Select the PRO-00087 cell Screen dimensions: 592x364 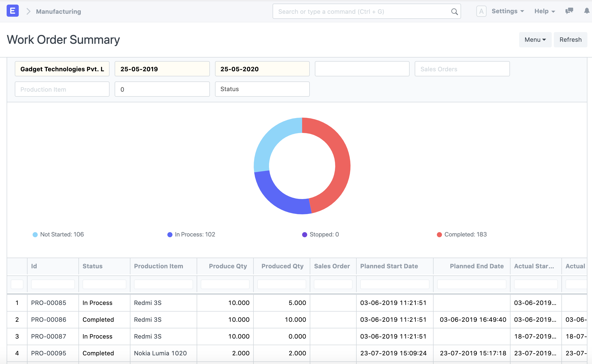[53, 337]
